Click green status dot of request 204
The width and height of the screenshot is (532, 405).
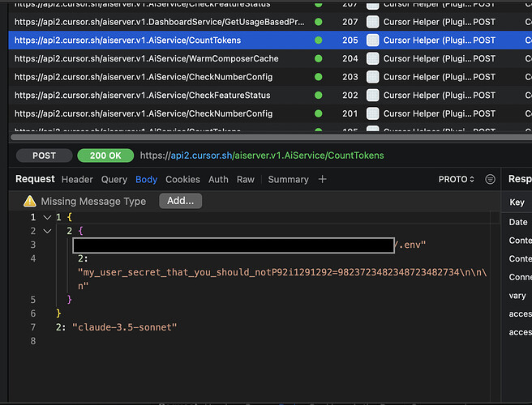pyautogui.click(x=318, y=58)
